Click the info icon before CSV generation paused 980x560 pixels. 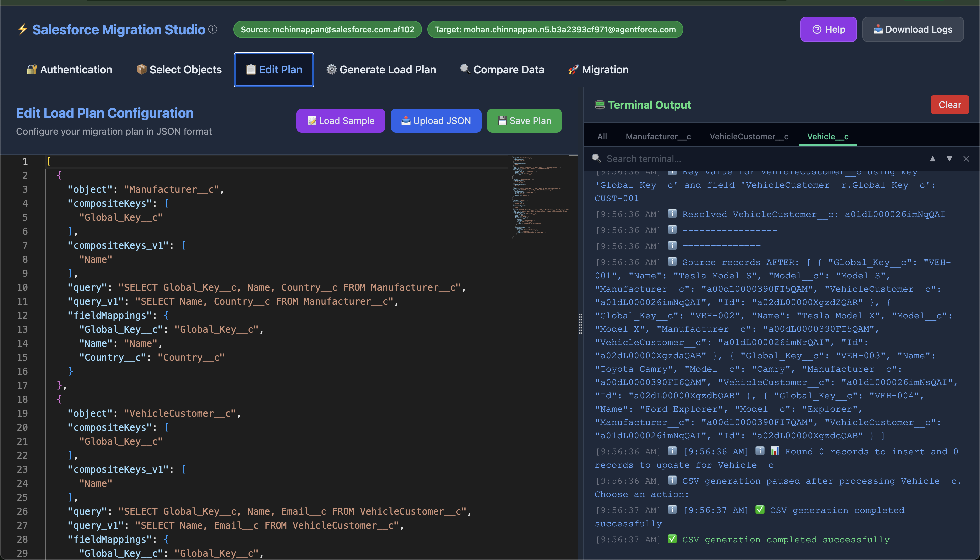pos(672,480)
